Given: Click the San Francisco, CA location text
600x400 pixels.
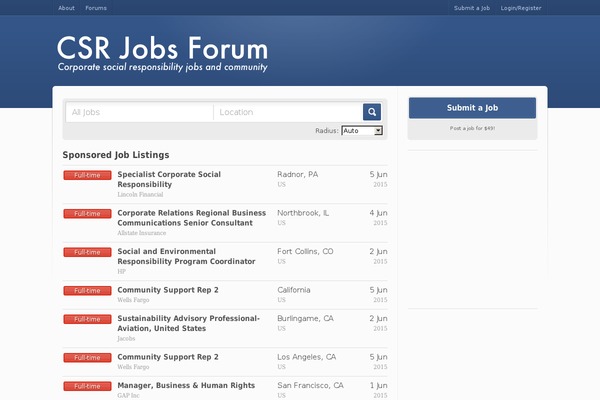Looking at the screenshot, I should 310,385.
